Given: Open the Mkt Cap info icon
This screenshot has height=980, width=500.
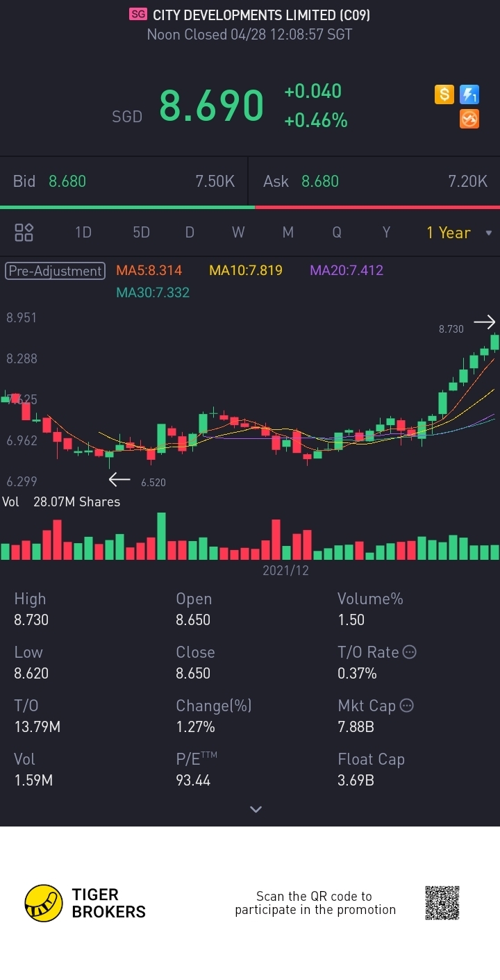Looking at the screenshot, I should tap(407, 706).
